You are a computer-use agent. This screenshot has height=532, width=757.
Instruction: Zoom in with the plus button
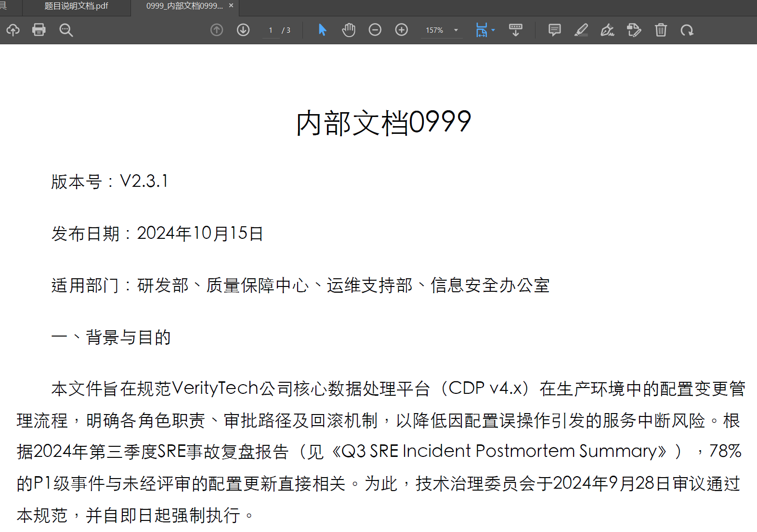(x=401, y=30)
